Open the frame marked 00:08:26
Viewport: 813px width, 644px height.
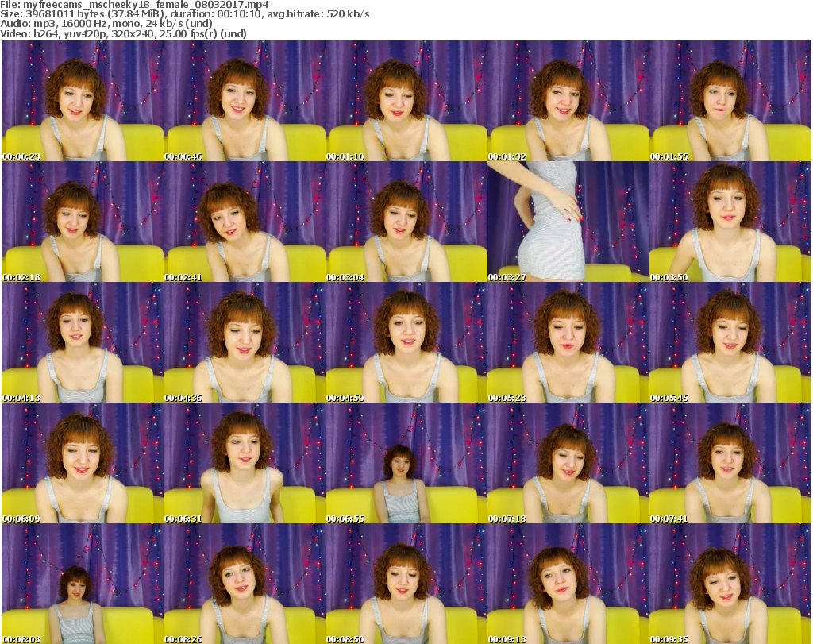pyautogui.click(x=245, y=584)
